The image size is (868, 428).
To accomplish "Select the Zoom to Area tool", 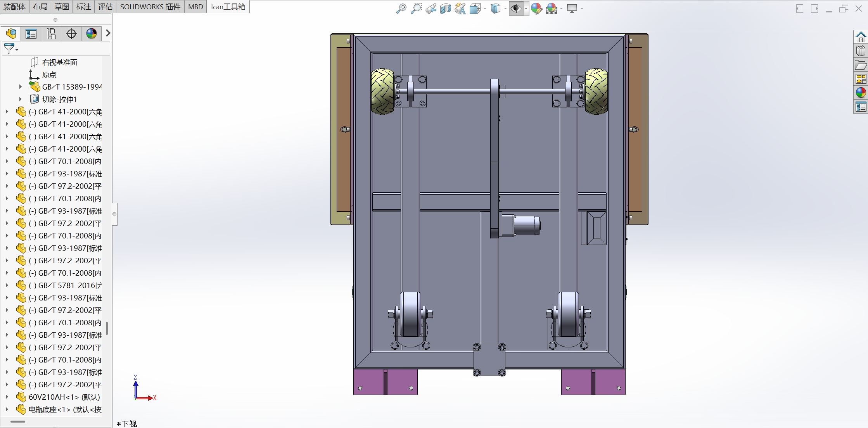I will click(416, 9).
